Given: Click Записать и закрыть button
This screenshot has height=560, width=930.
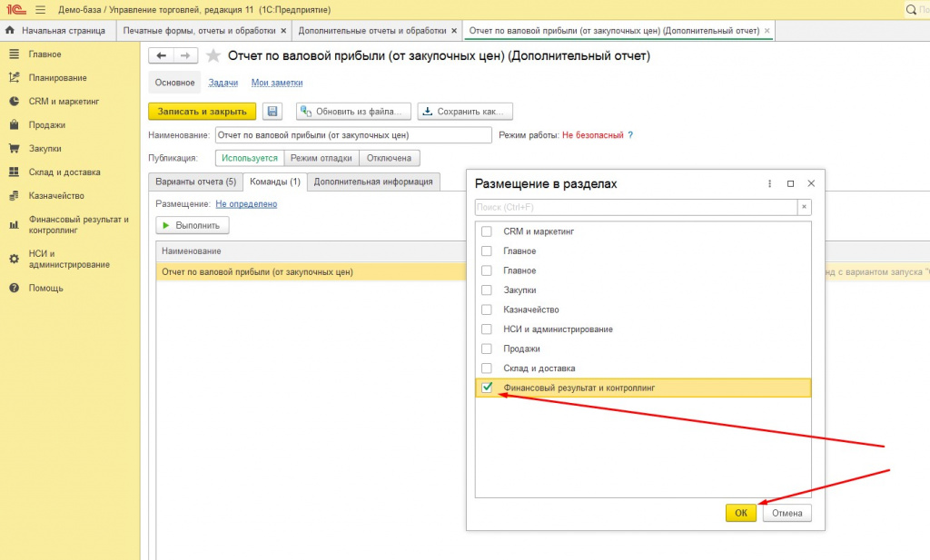Looking at the screenshot, I should [203, 112].
